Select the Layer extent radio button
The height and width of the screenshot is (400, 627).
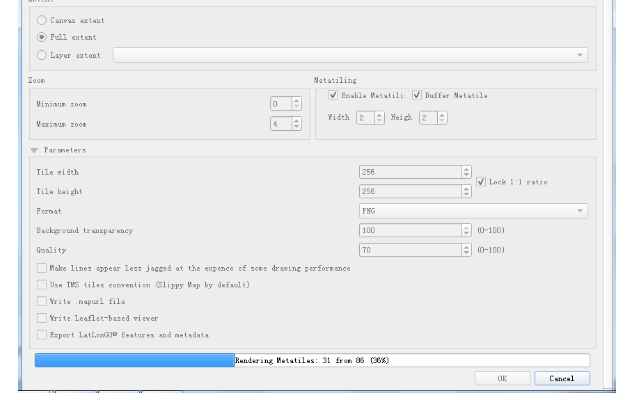pos(42,55)
